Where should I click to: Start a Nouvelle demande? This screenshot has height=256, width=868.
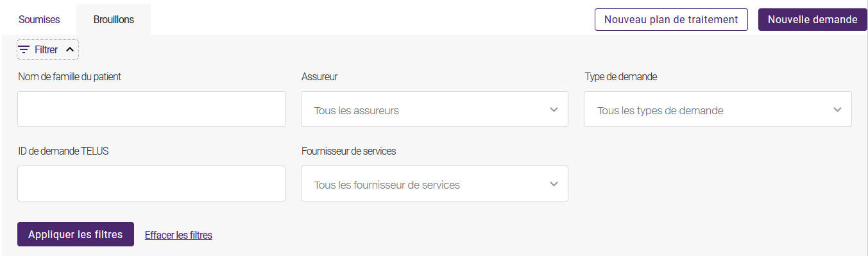click(x=813, y=19)
